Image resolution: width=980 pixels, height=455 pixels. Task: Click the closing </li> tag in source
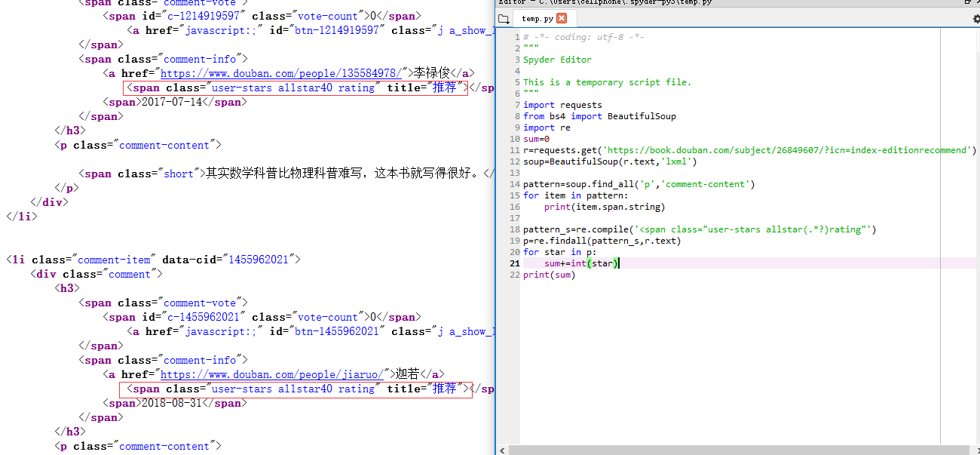22,217
